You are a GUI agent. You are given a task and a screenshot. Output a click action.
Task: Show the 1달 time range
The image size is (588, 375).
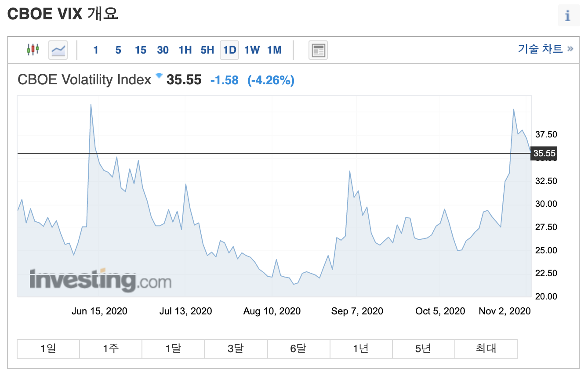pos(173,349)
